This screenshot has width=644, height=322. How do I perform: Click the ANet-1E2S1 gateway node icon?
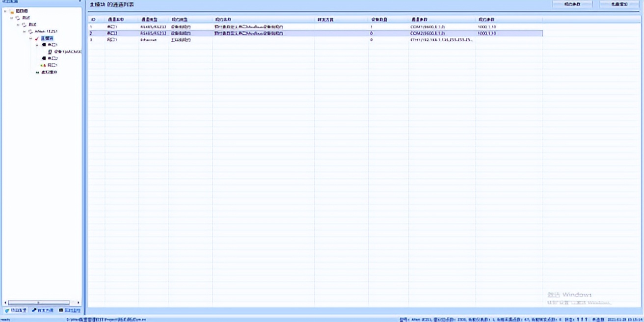30,31
